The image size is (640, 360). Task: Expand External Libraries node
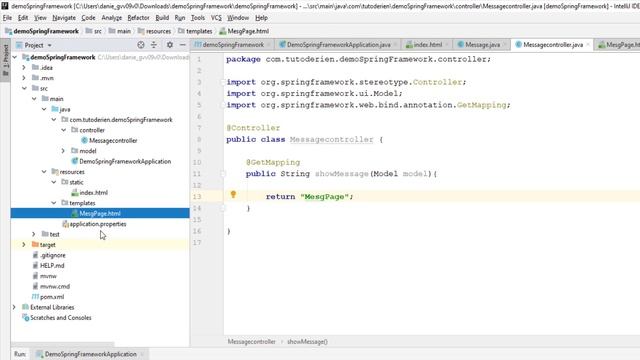(15, 307)
